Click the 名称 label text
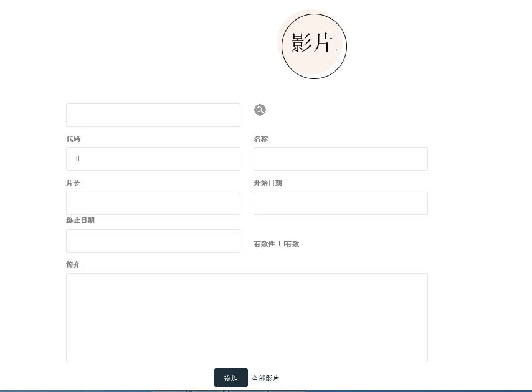 click(261, 139)
